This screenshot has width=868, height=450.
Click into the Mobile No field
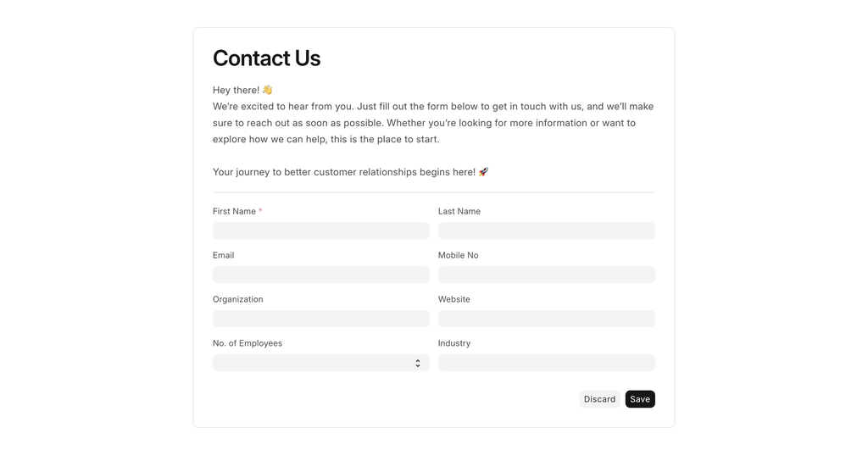point(546,275)
